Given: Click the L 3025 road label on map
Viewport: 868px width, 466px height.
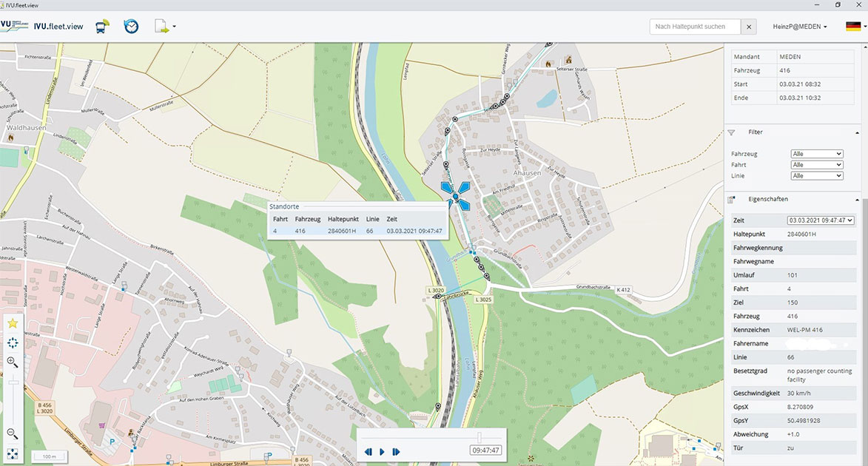Looking at the screenshot, I should click(x=483, y=300).
